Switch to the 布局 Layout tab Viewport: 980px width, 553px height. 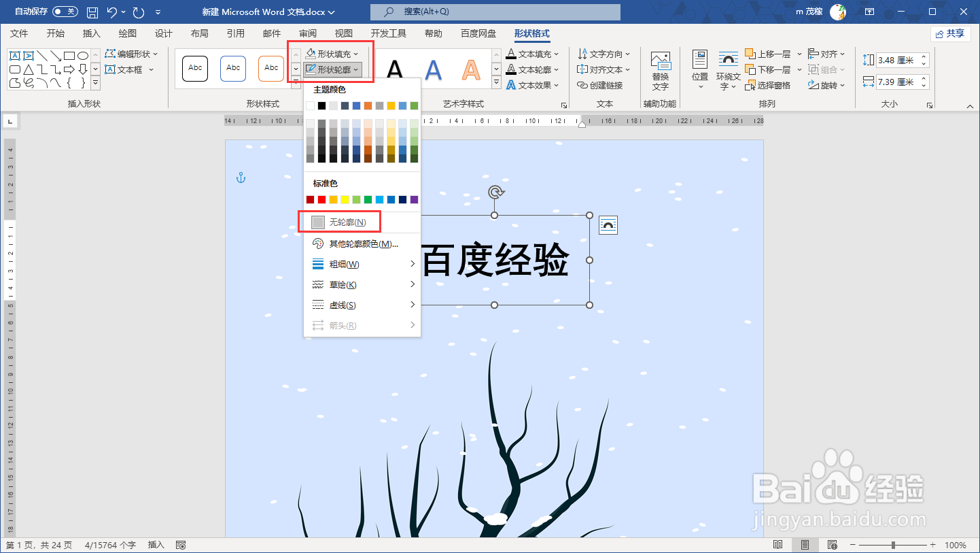pos(199,33)
